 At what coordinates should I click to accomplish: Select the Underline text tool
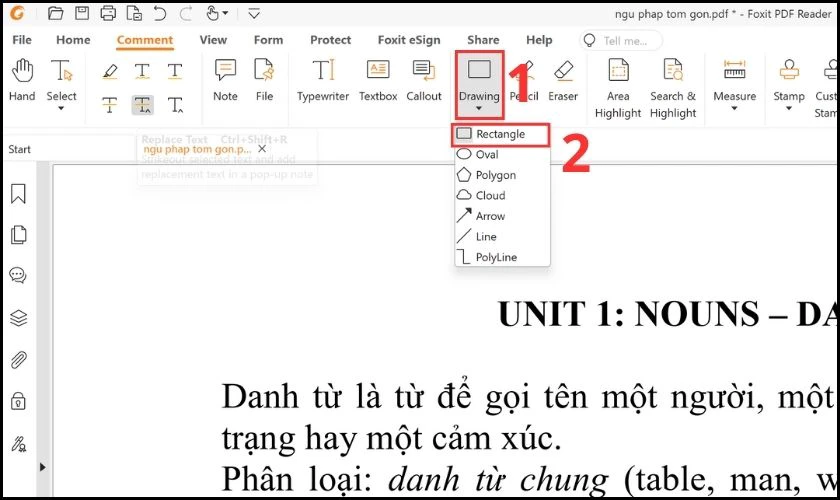click(x=175, y=71)
